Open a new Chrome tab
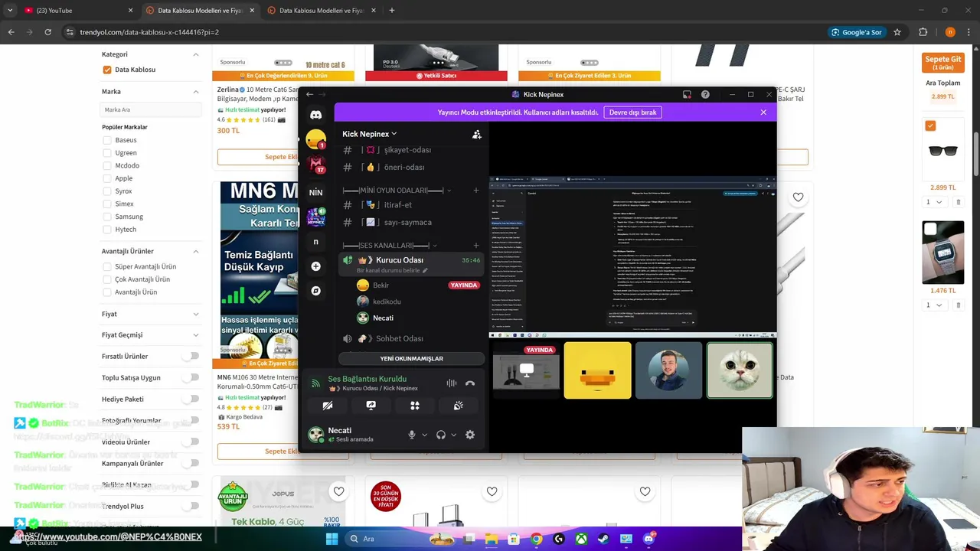 pos(391,11)
